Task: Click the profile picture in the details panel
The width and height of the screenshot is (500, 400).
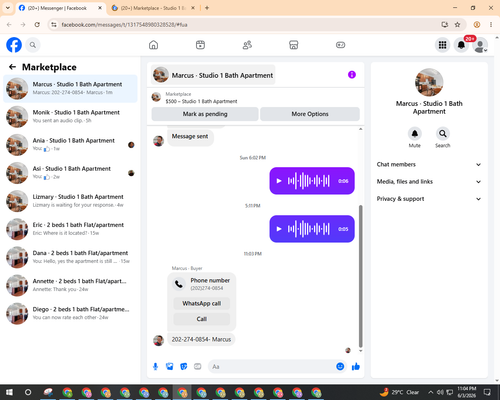Action: (x=429, y=82)
